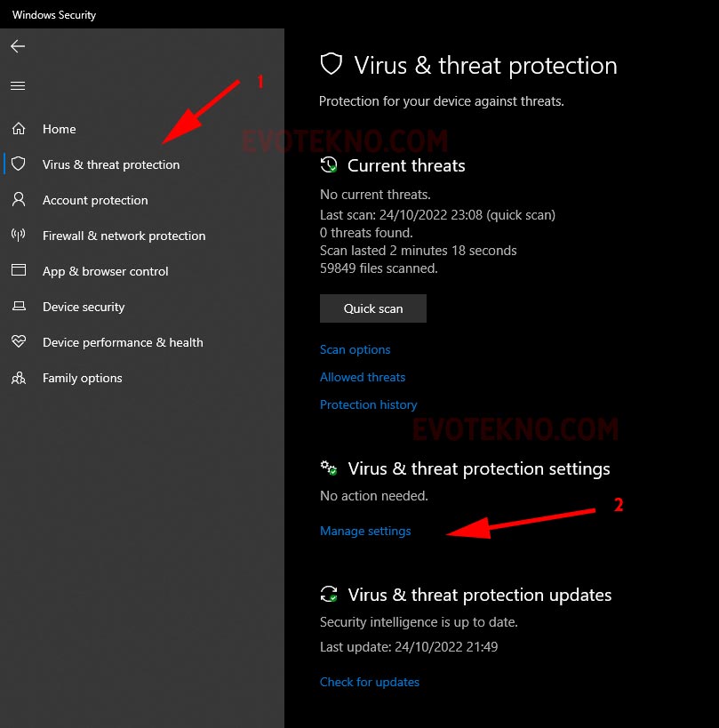Screen dimensions: 719x728
Task: View the Allowed threats link
Action: [363, 377]
